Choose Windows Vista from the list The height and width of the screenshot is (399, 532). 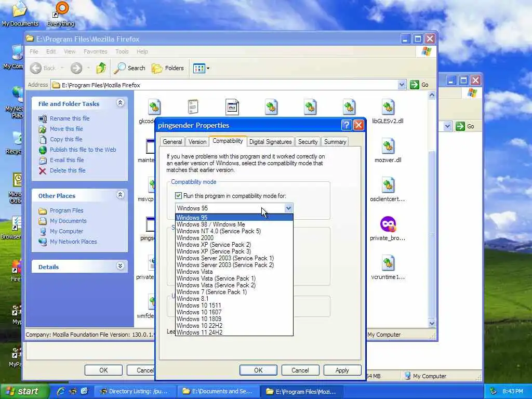pyautogui.click(x=234, y=272)
